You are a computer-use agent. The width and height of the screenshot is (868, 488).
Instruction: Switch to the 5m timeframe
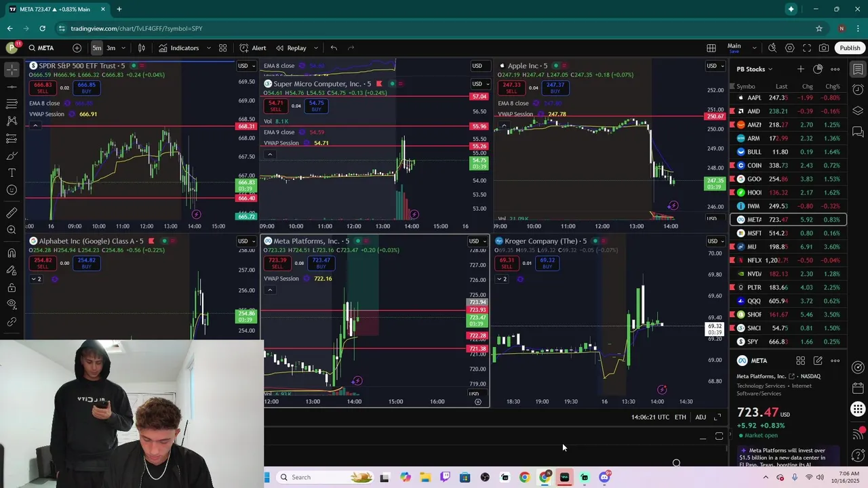coord(97,48)
